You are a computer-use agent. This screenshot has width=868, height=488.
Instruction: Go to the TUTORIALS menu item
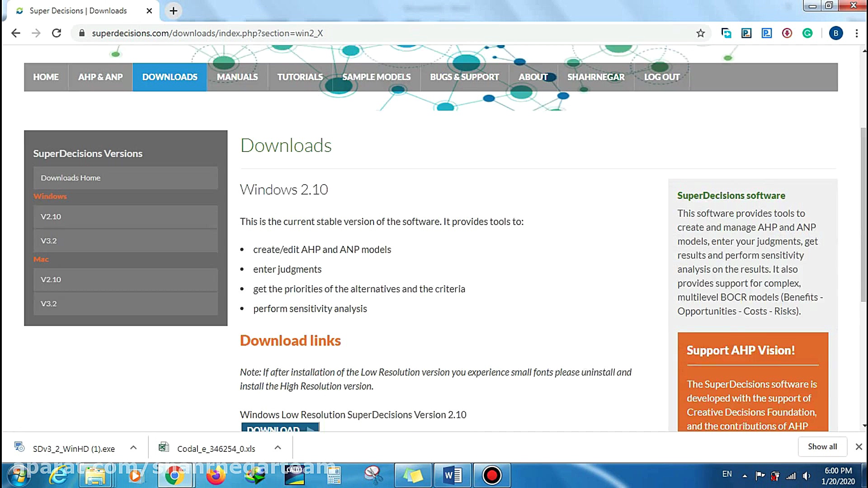pyautogui.click(x=300, y=77)
